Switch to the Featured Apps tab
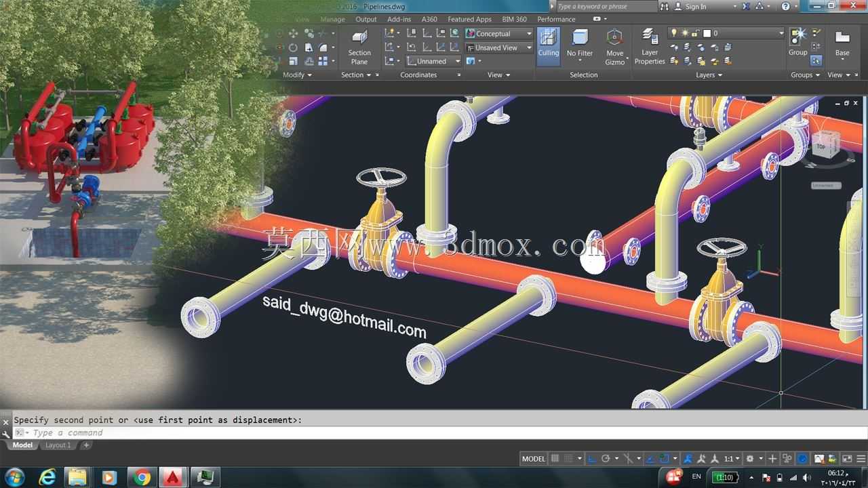 click(469, 19)
